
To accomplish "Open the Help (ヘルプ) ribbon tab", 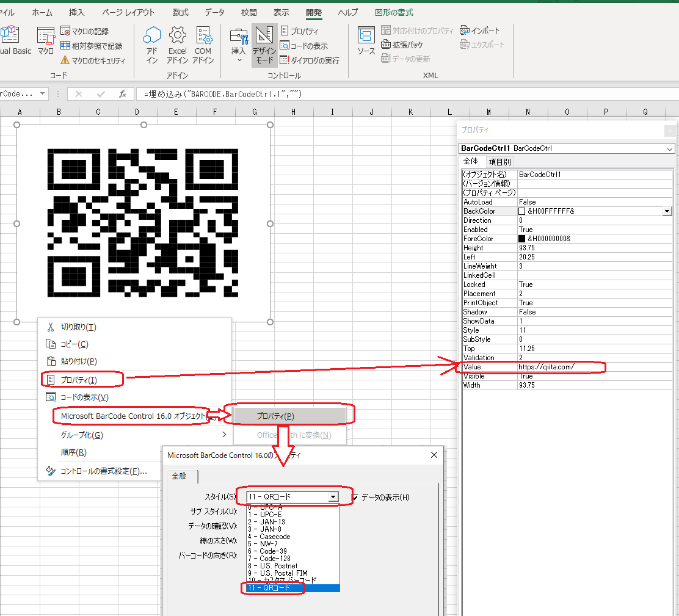I will tap(347, 12).
